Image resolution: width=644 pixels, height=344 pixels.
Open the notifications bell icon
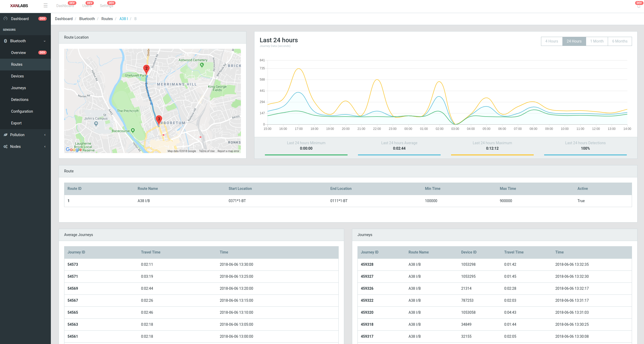(639, 6)
